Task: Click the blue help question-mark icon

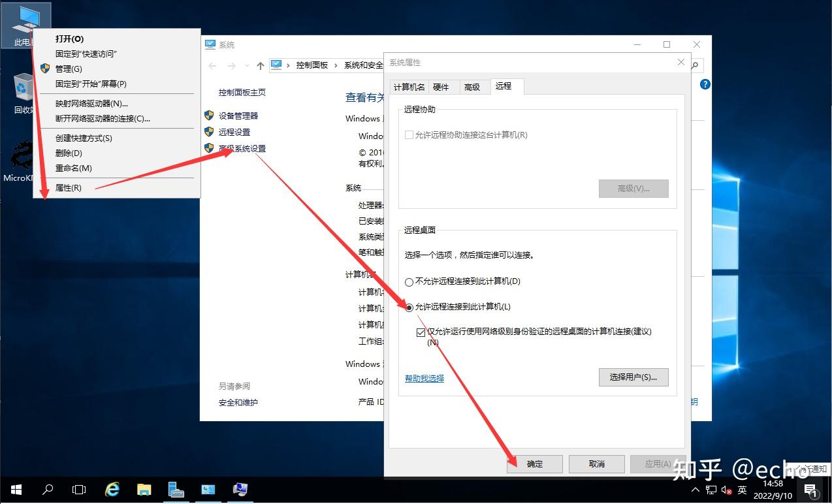Action: click(x=704, y=84)
